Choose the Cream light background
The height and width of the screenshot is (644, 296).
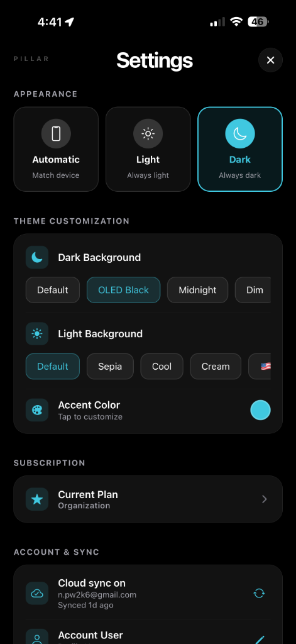pyautogui.click(x=216, y=367)
